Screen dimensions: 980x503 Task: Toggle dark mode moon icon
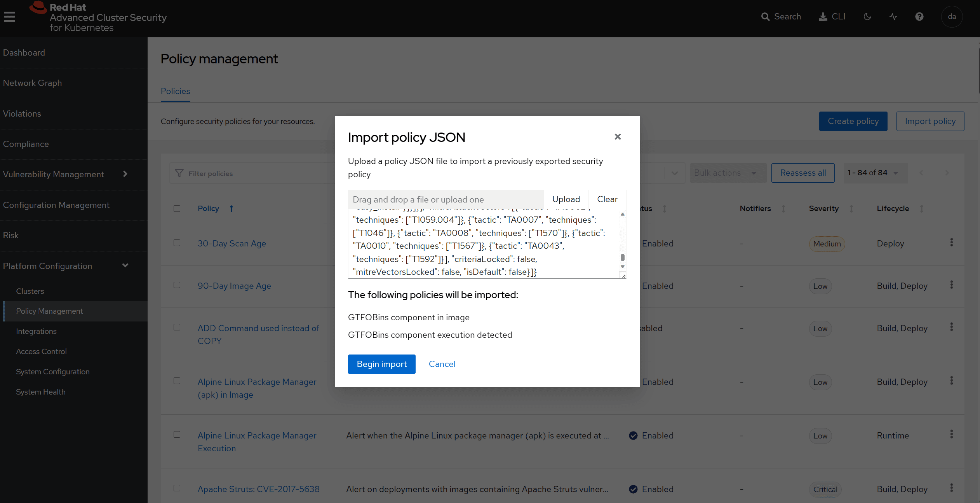(867, 17)
